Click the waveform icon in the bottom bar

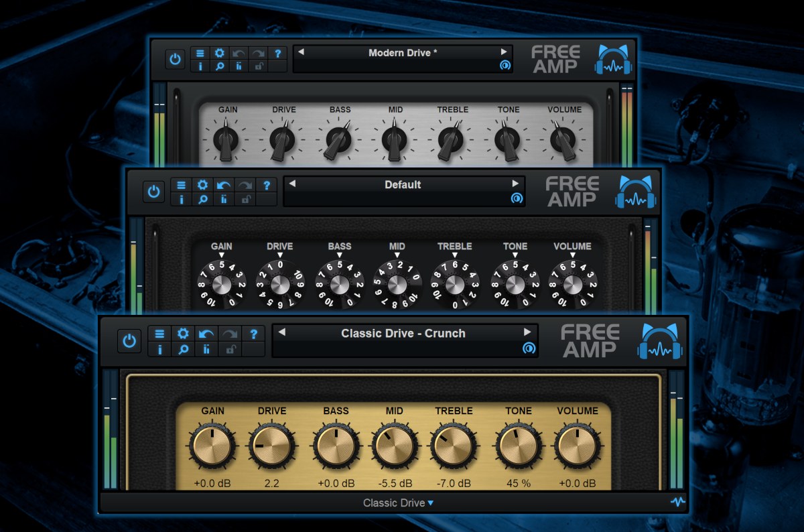[678, 502]
